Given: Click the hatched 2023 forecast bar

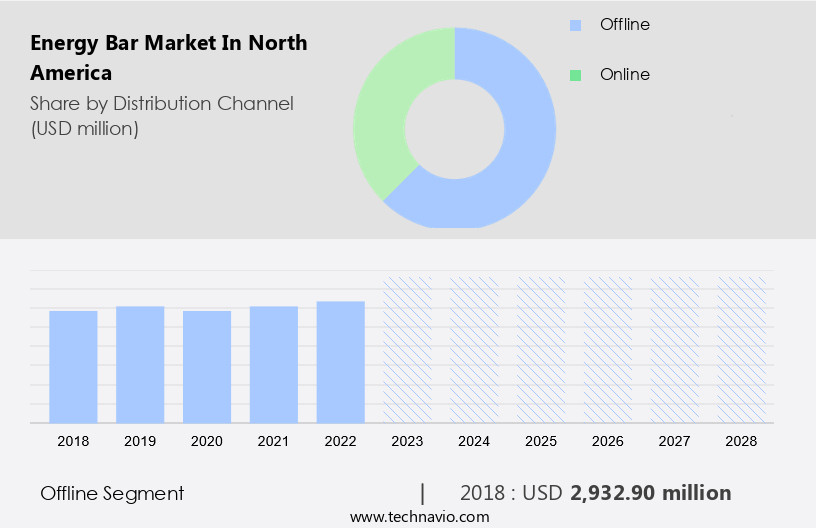Looking at the screenshot, I should [407, 349].
